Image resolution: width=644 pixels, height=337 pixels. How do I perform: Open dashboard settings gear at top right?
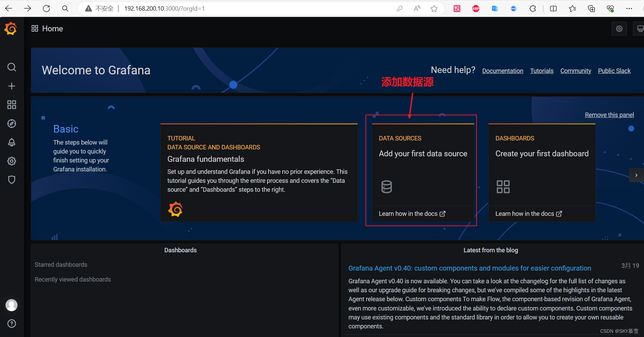[619, 29]
